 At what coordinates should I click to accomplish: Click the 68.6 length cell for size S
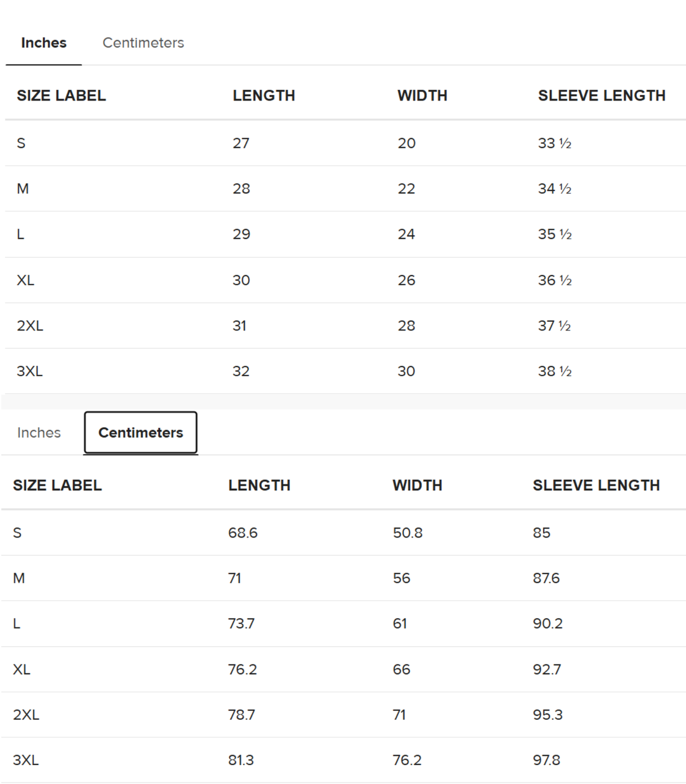[243, 533]
